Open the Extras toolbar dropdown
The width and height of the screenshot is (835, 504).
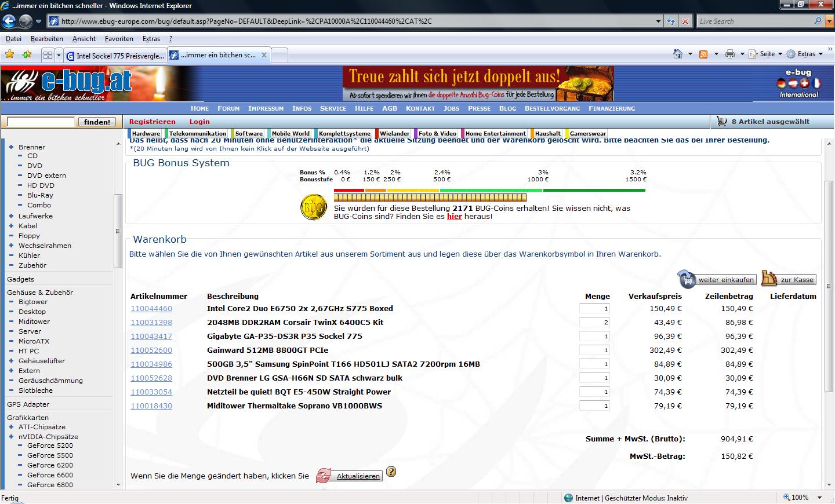click(805, 54)
